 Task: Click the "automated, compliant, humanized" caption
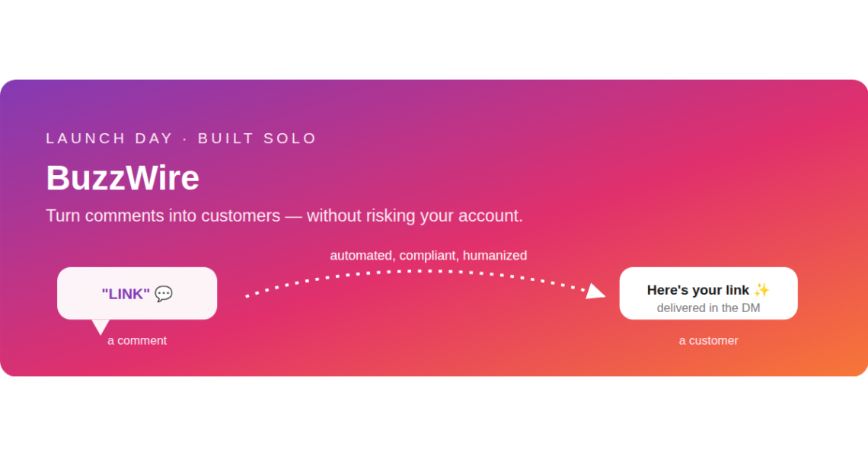coord(429,256)
